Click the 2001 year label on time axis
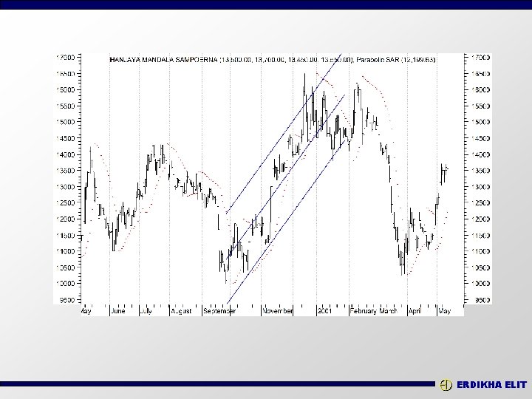The image size is (532, 399). (x=324, y=311)
